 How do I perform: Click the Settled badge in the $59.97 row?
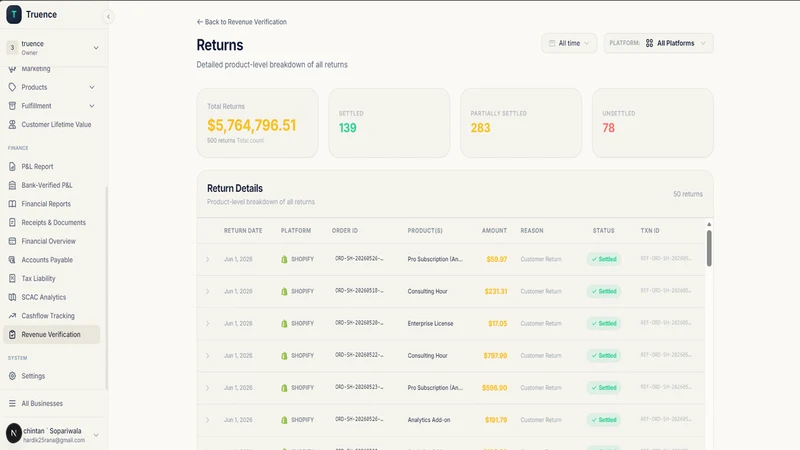click(x=604, y=259)
